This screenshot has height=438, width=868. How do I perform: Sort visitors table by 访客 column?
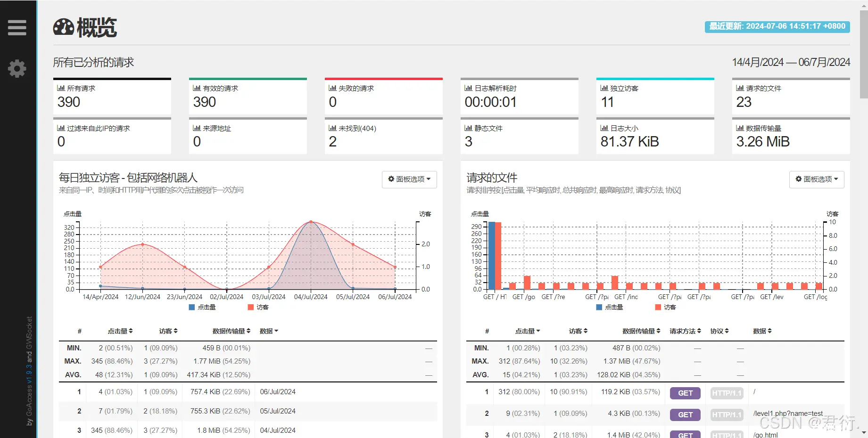(168, 331)
